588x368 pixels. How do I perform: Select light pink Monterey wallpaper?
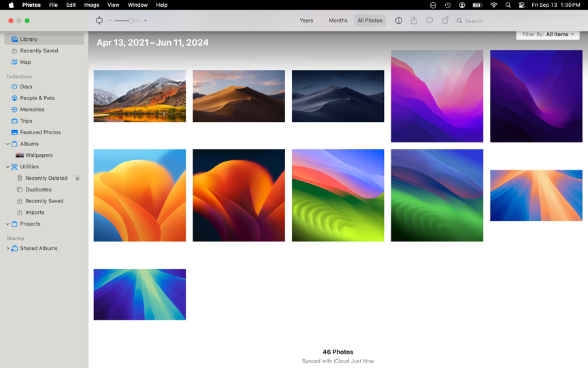tap(437, 96)
